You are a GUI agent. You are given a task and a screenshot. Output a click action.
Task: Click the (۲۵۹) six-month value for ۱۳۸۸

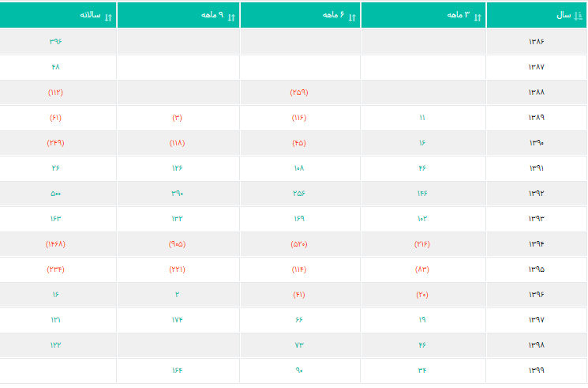tap(299, 92)
